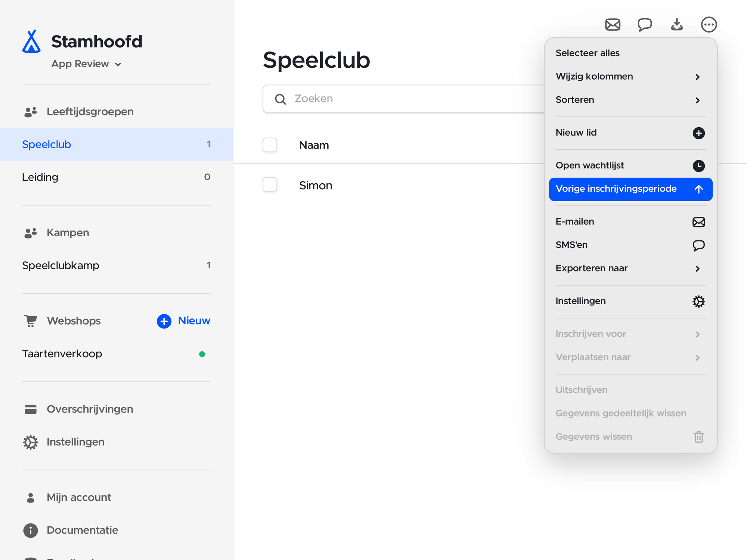Choose SMS'en from the context menu
The height and width of the screenshot is (560, 747).
coord(630,245)
